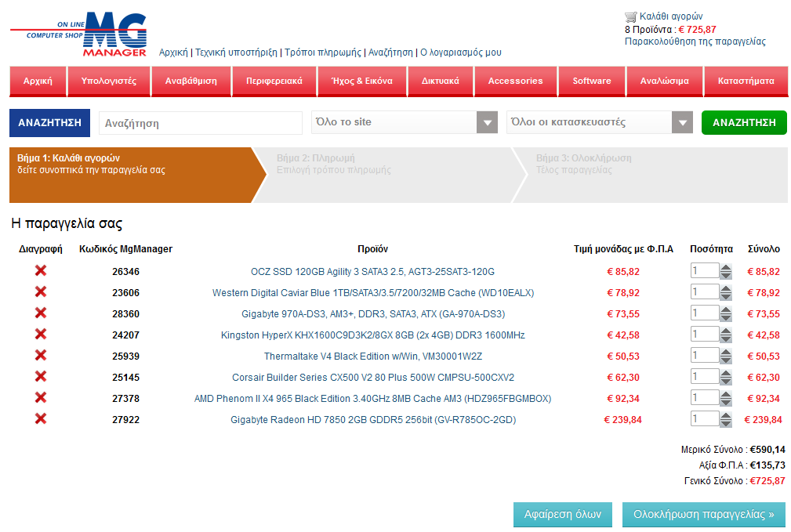791x532 pixels.
Task: Open the Ήχος & Εικόνα menu tab
Action: tap(361, 81)
